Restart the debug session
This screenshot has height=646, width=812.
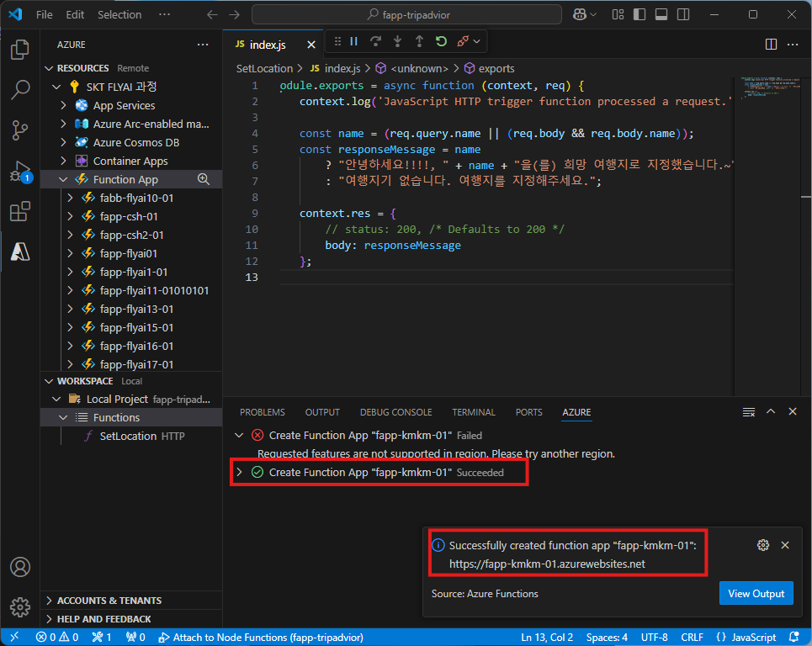[441, 41]
